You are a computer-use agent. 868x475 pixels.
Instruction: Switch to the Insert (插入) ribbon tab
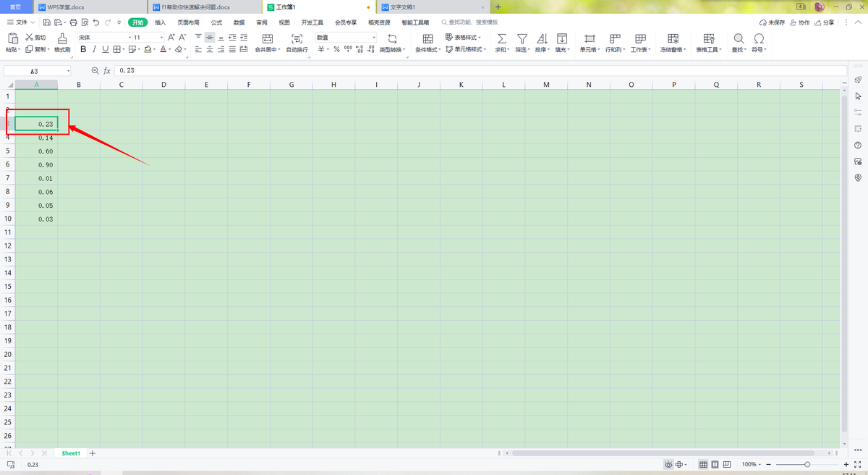click(x=161, y=22)
